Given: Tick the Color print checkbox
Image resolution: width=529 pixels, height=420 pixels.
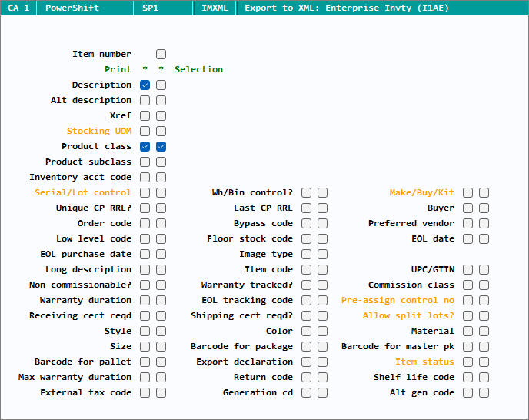Looking at the screenshot, I should [x=306, y=331].
